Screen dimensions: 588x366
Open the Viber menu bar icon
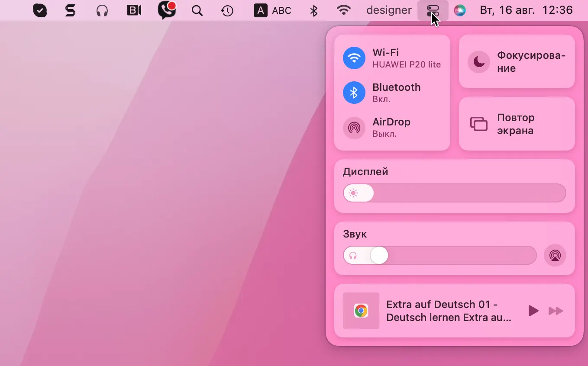167,10
